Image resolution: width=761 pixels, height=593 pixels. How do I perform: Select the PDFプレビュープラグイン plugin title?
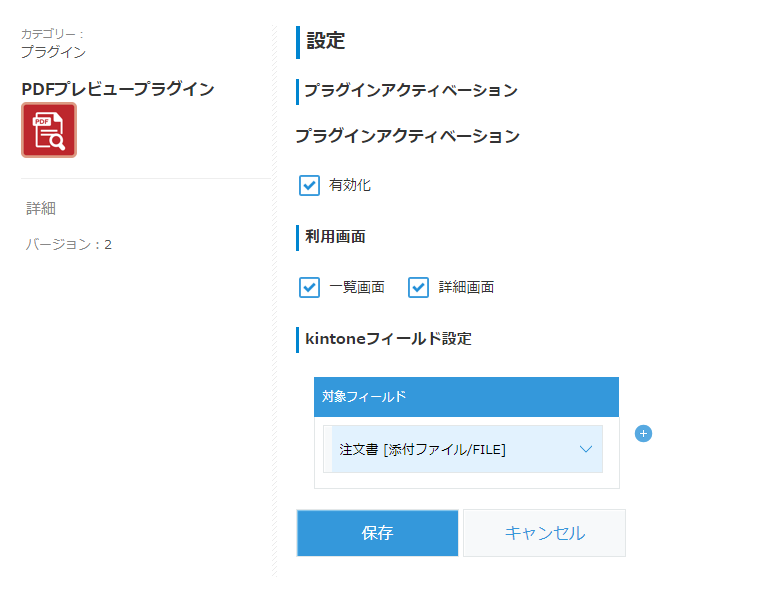click(x=117, y=89)
